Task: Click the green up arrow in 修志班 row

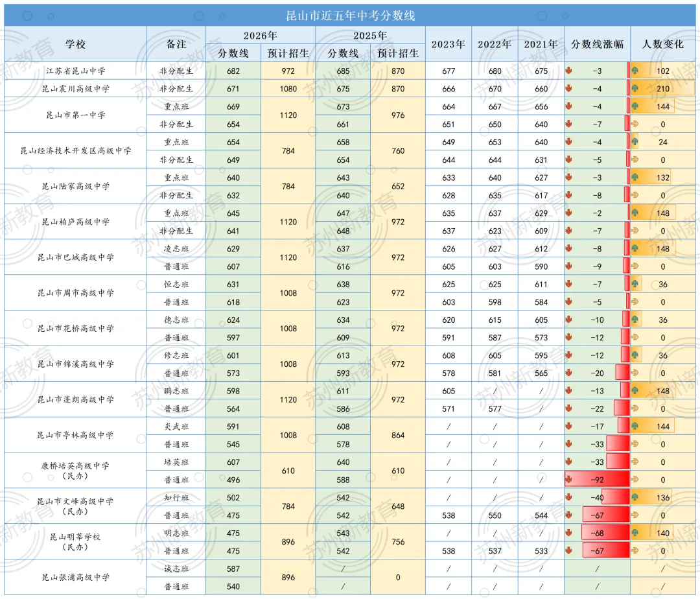Action: coord(635,355)
